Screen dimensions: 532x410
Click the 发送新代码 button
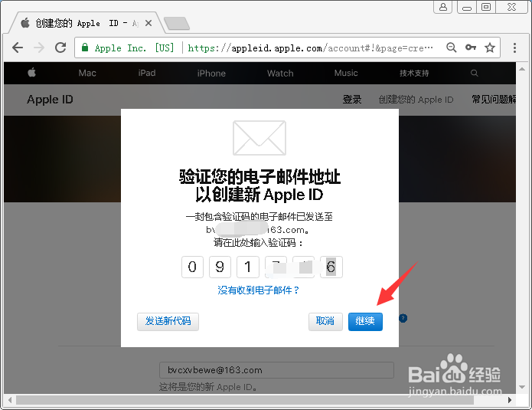(x=168, y=321)
